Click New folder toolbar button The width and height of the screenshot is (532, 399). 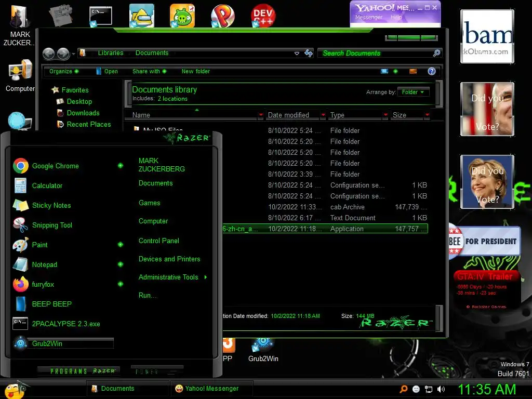[196, 71]
